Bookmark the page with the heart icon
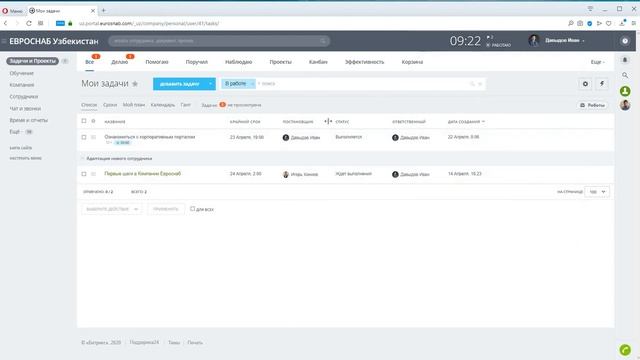The image size is (640, 360). point(609,23)
